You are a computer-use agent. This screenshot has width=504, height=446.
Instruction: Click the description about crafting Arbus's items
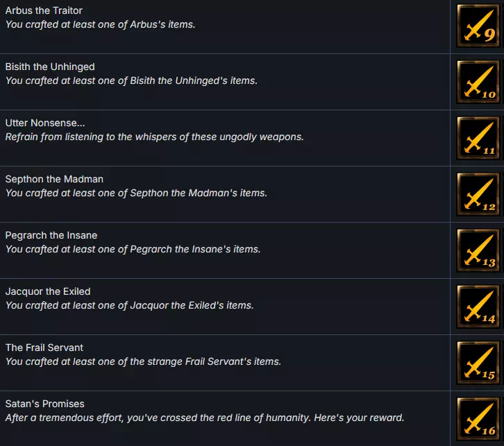100,24
